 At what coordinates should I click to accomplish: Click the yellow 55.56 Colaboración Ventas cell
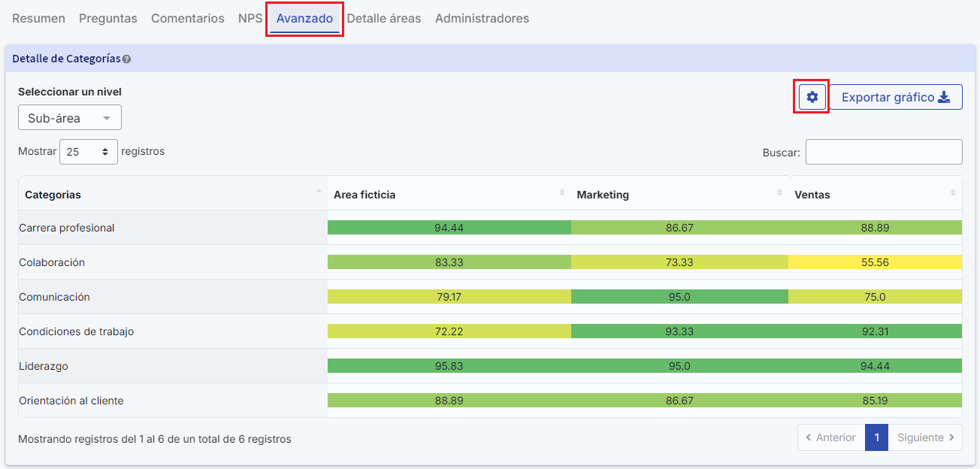(875, 262)
